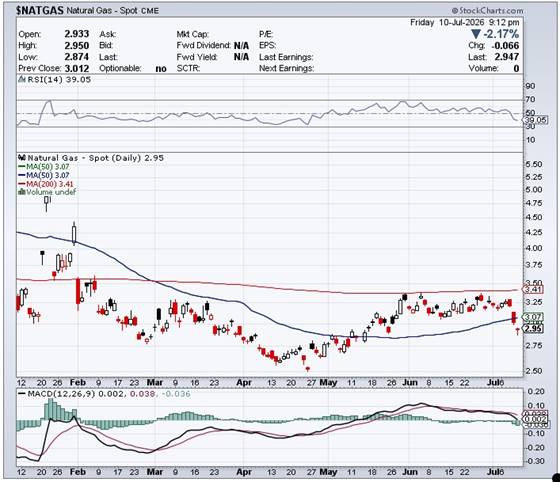
Task: Click the MACD axis label -0.30
Action: [535, 461]
